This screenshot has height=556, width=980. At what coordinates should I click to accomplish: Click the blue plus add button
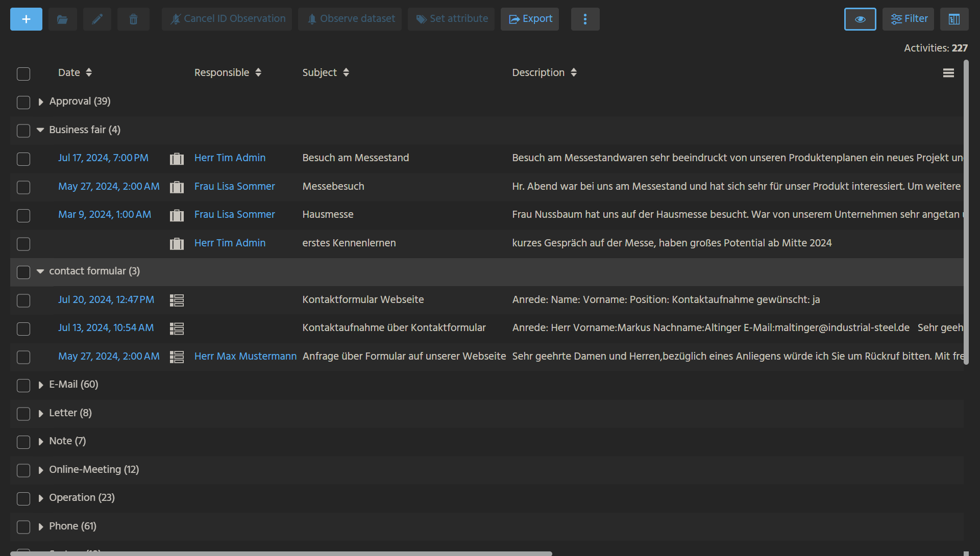pos(26,19)
